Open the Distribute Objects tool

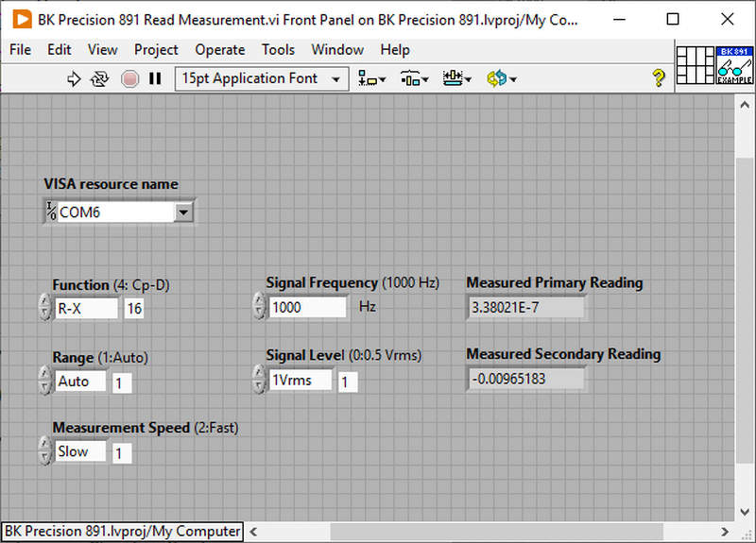pos(414,78)
